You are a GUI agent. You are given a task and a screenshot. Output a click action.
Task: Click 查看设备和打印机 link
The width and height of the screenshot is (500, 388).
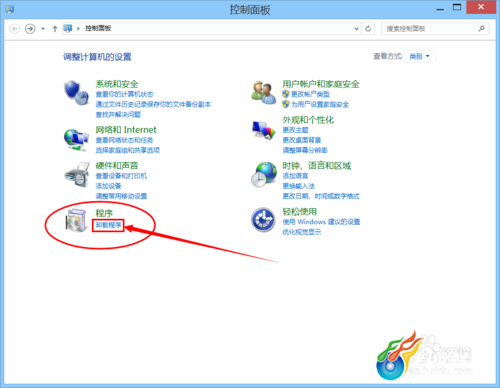click(121, 176)
